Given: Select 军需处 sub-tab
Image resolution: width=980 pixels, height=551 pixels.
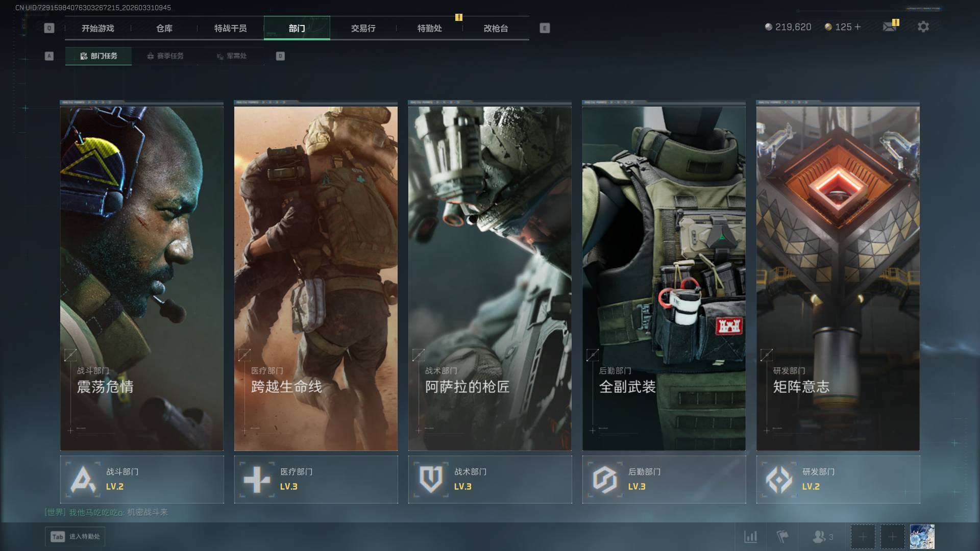Looking at the screenshot, I should [x=231, y=56].
